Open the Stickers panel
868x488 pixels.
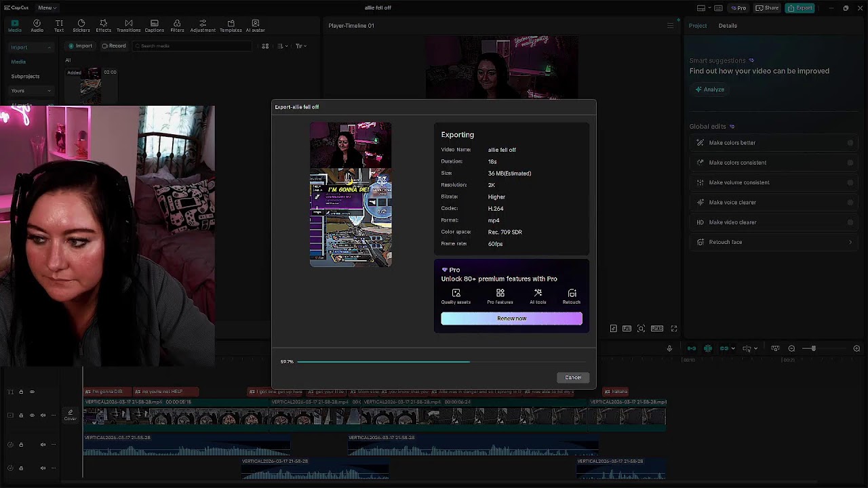click(x=81, y=26)
